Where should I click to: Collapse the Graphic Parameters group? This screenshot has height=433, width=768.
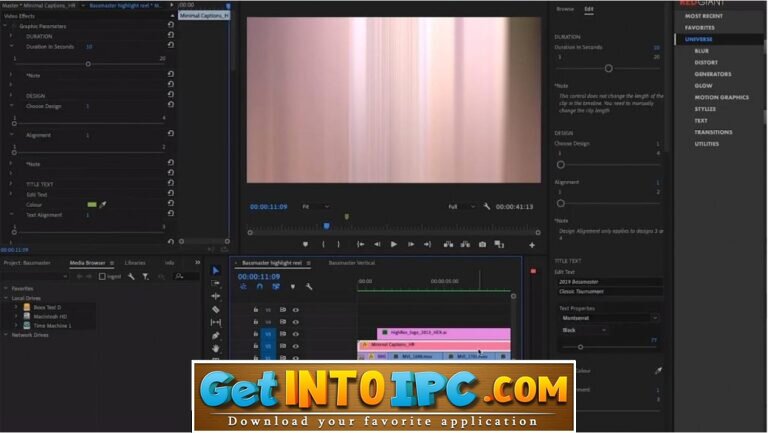pyautogui.click(x=5, y=26)
